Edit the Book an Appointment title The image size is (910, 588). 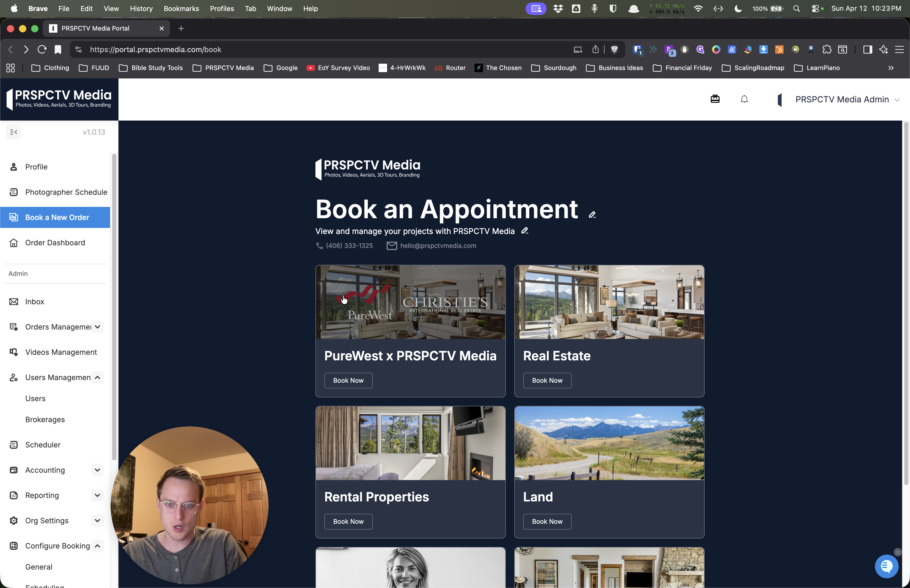(592, 215)
